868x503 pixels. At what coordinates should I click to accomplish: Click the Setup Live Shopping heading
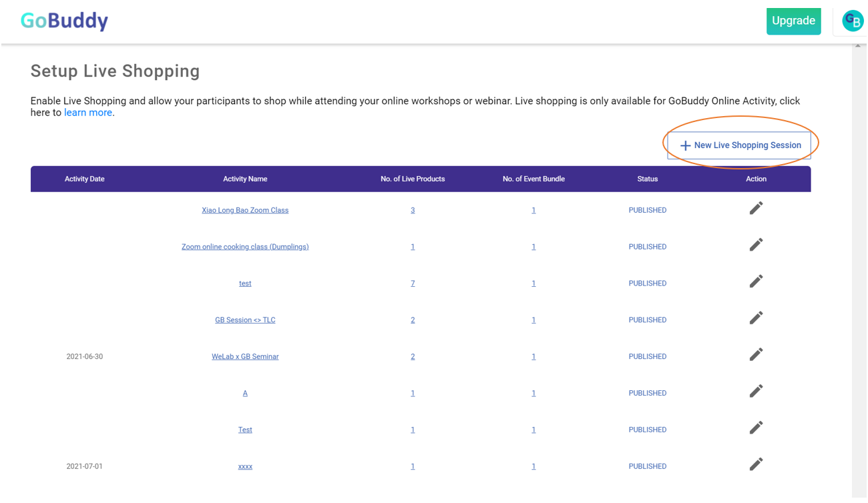pyautogui.click(x=116, y=71)
